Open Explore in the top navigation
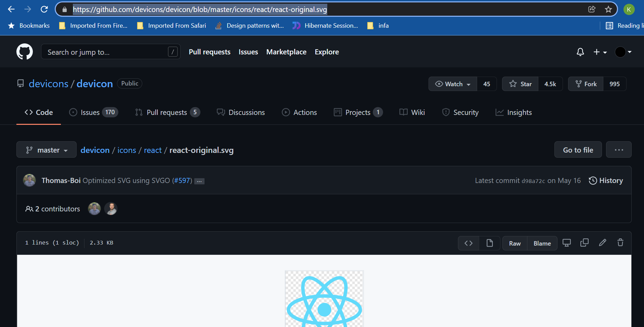The image size is (644, 327). (327, 52)
